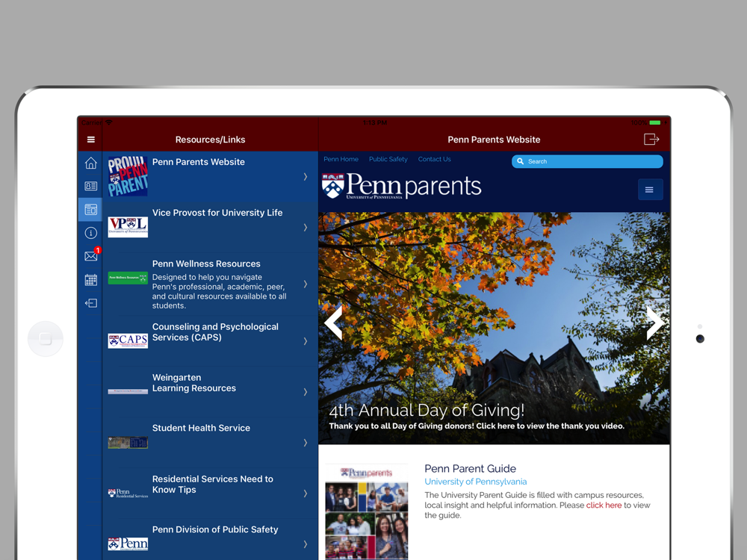Expand the Student Health Service chevron
The width and height of the screenshot is (747, 560).
coord(306,443)
